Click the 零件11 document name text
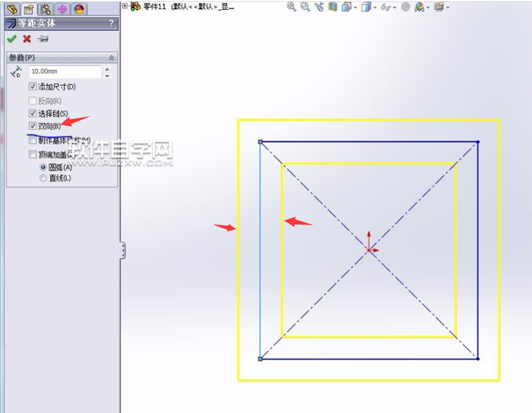532x413 pixels. [x=155, y=6]
